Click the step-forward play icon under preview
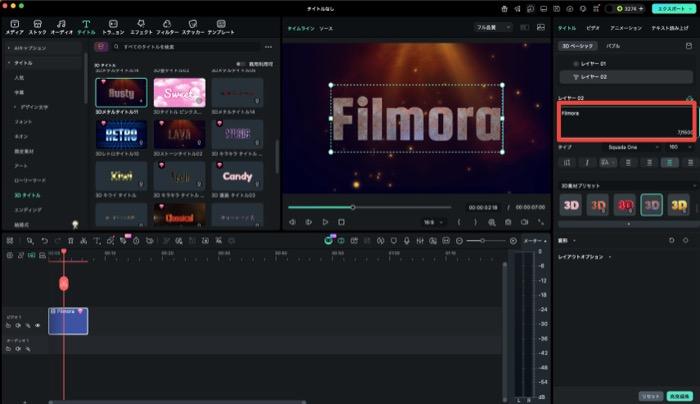Image resolution: width=700 pixels, height=404 pixels. 308,222
